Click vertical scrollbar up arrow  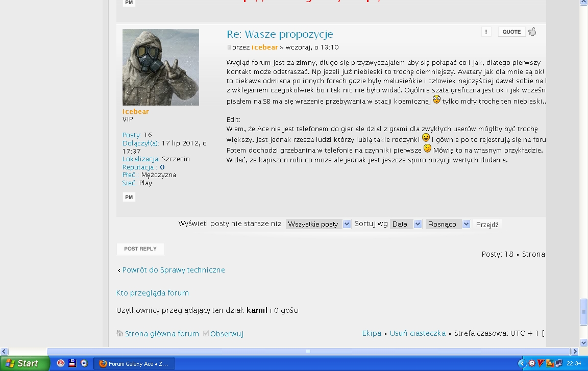584,2
